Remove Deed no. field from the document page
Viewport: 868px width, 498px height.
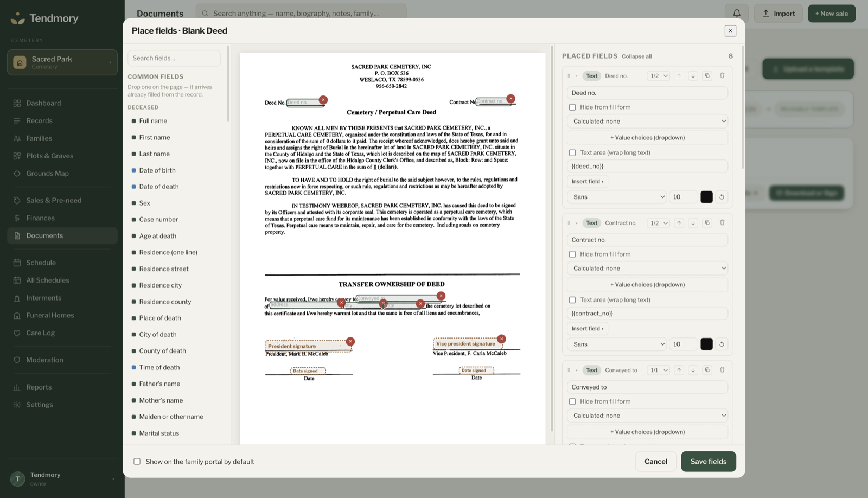coord(323,100)
